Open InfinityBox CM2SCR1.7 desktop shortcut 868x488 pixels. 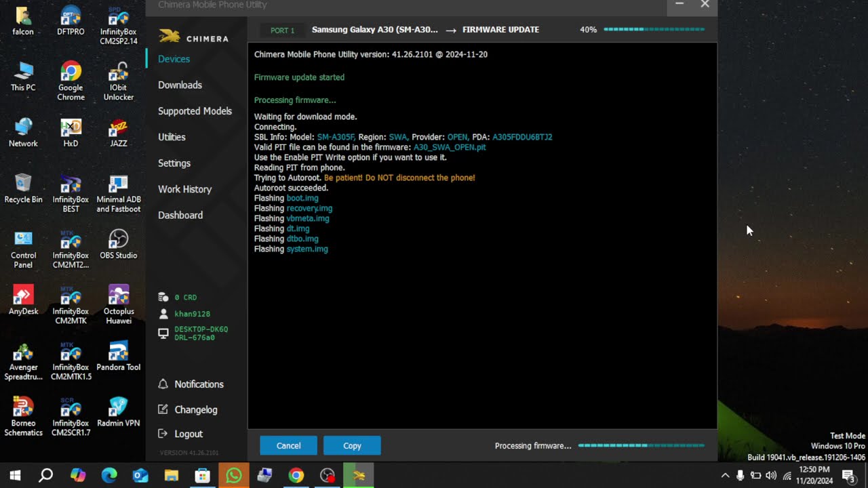71,417
